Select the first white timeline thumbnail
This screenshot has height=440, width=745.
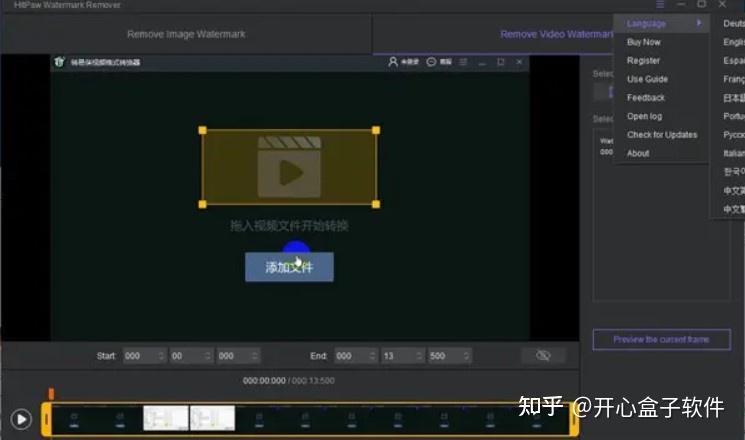coord(166,418)
